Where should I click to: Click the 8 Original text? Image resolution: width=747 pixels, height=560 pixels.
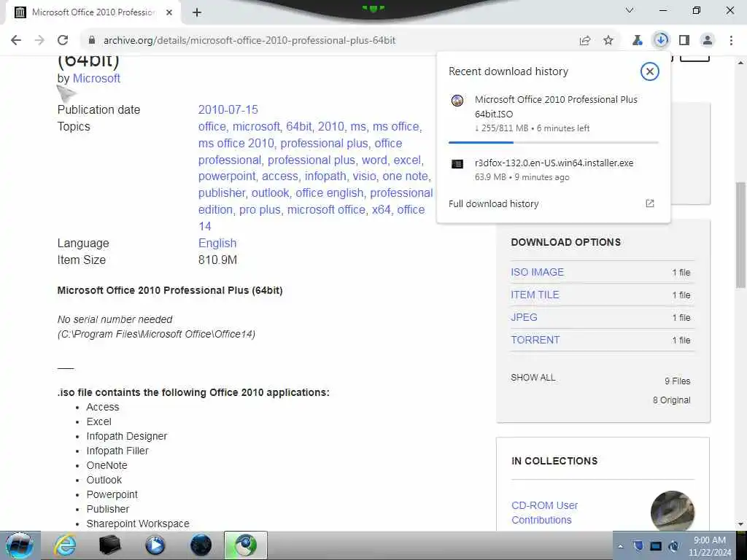671,400
